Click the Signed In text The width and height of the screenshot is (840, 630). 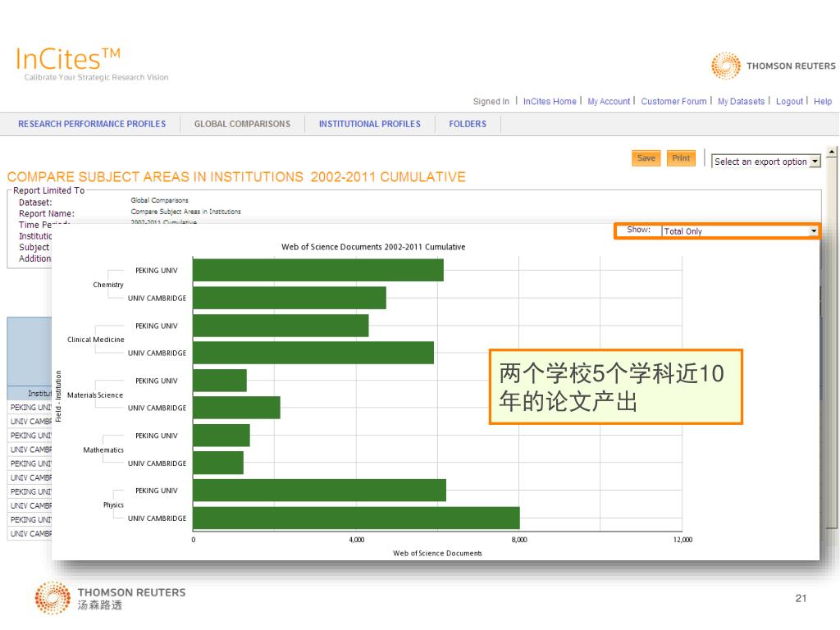coord(491,101)
